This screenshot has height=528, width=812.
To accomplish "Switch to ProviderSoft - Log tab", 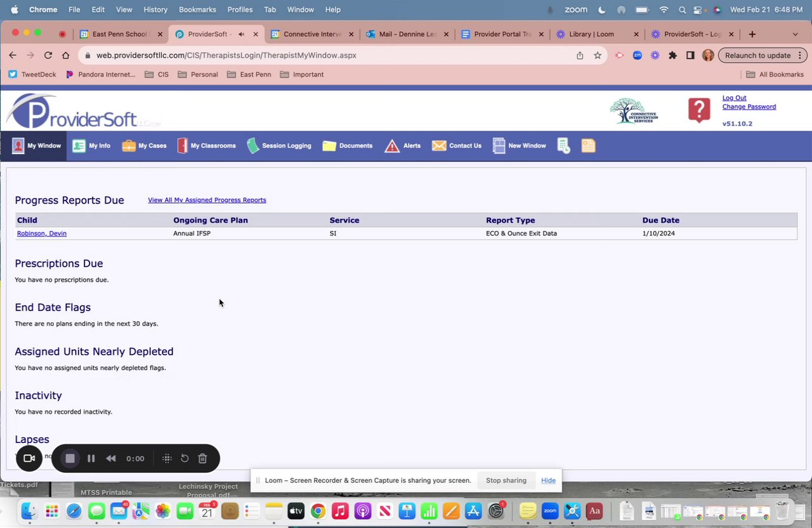I will pyautogui.click(x=692, y=34).
